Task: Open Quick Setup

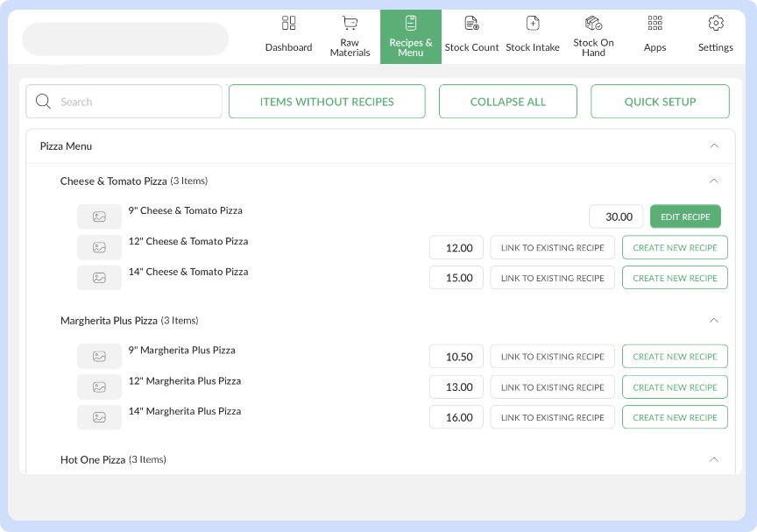Action: pyautogui.click(x=660, y=102)
